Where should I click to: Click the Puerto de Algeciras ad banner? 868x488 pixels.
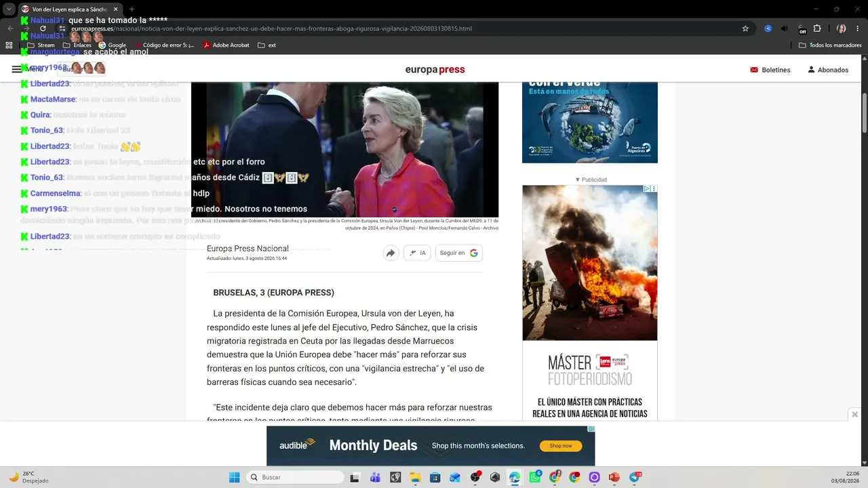pos(590,122)
